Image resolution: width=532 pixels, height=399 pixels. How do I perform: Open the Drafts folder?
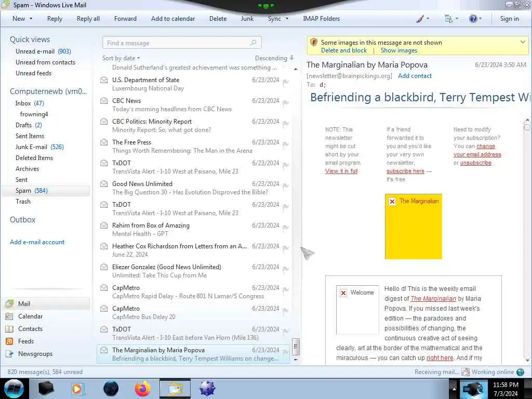pos(29,125)
